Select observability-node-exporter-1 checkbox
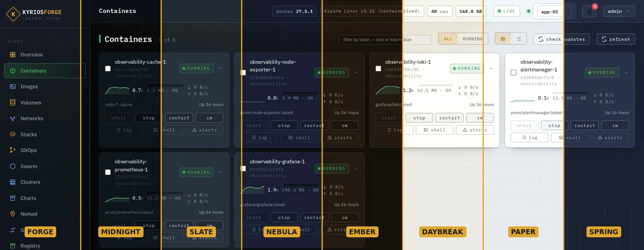The width and height of the screenshot is (644, 250). pos(243,72)
